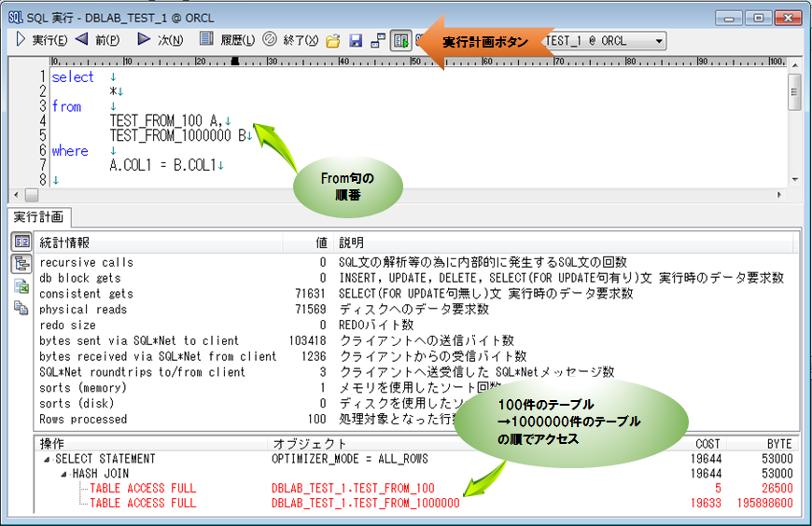
Task: Click the copy icon in side panel
Action: 21,309
